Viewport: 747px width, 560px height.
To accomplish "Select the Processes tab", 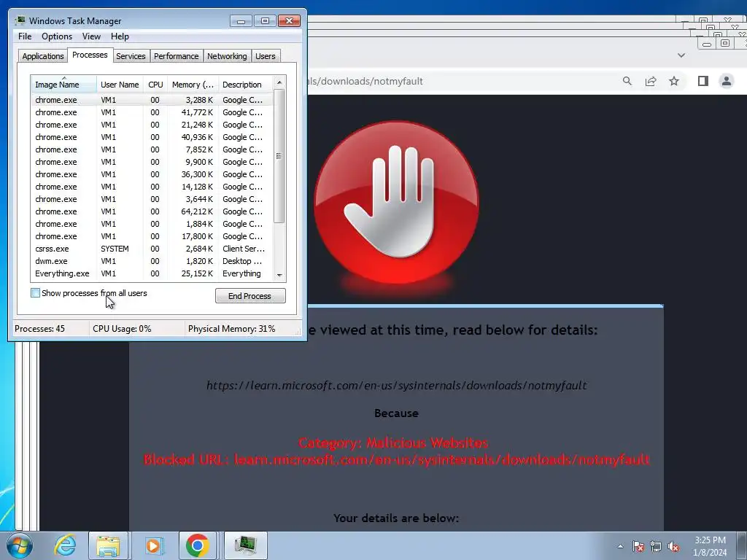I will [90, 55].
